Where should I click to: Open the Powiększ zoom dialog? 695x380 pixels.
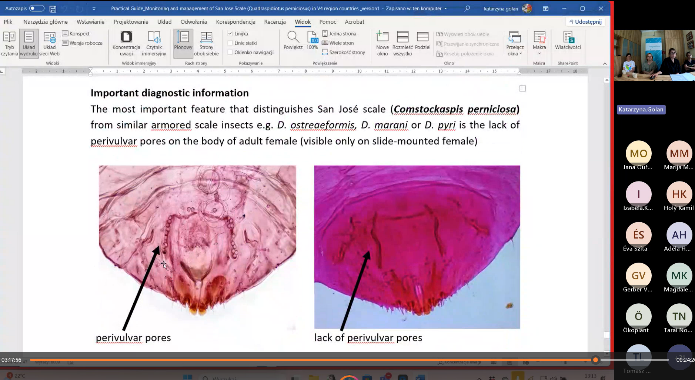coord(293,40)
